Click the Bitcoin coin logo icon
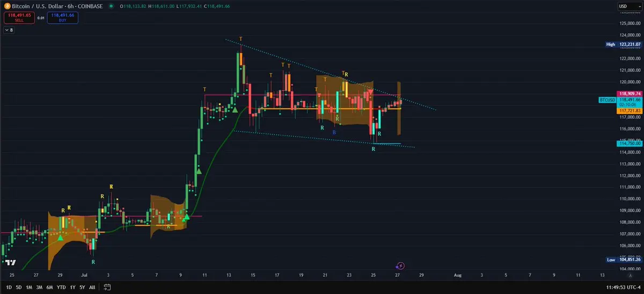Viewport: 644px width, 294px height. [x=7, y=6]
